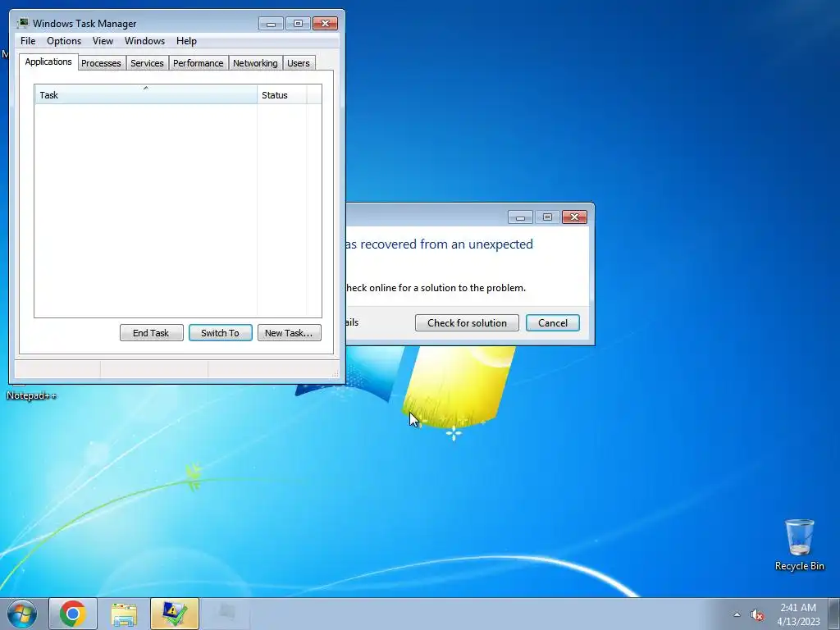Viewport: 840px width, 630px height.
Task: Select the faded taskbar item next to Action Center
Action: [226, 614]
